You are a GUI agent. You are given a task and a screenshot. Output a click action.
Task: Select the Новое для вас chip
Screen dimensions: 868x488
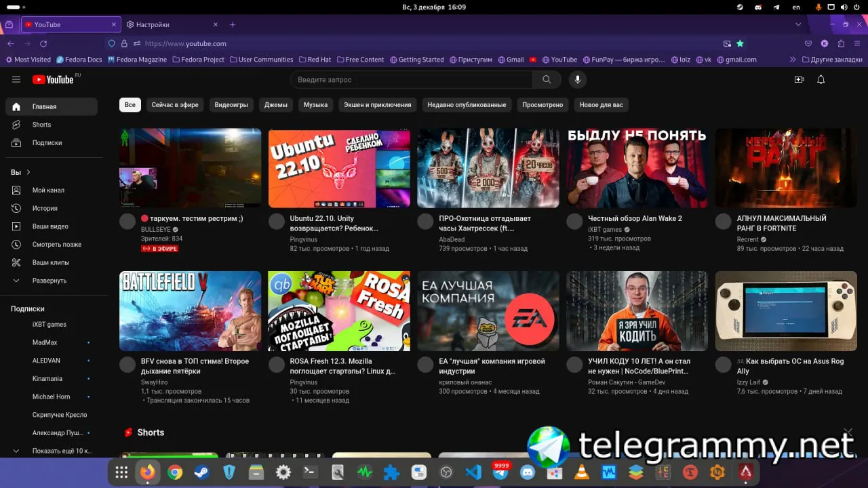601,105
